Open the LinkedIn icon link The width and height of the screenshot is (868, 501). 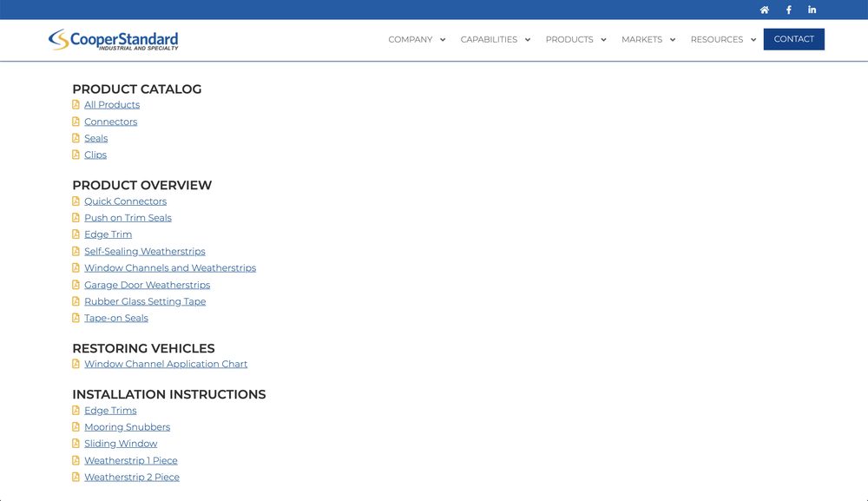click(812, 10)
